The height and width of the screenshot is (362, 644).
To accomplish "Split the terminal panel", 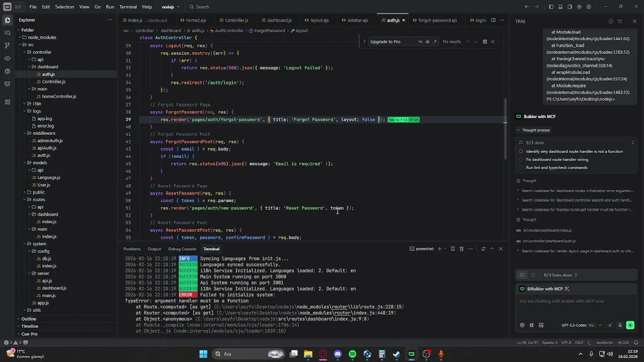I will point(453,249).
